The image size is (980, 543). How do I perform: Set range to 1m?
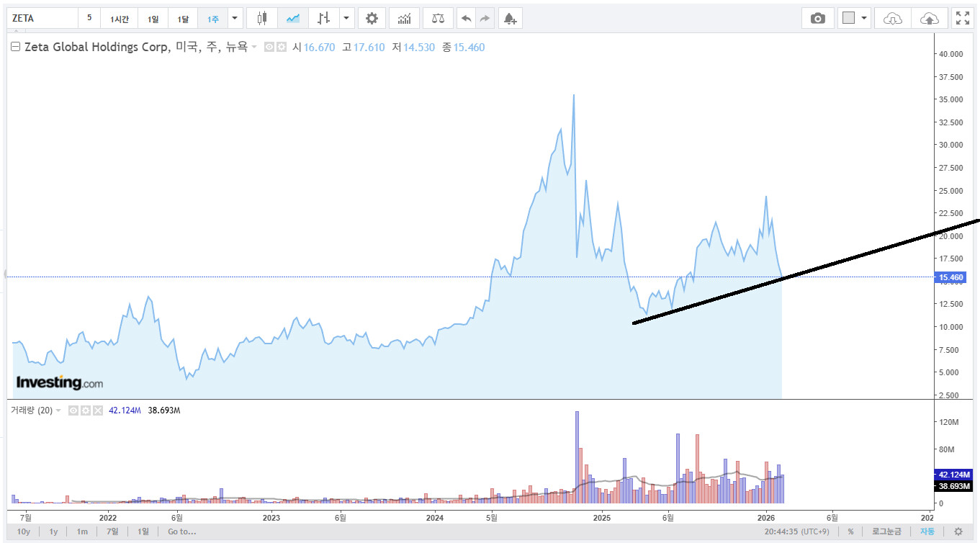(83, 531)
